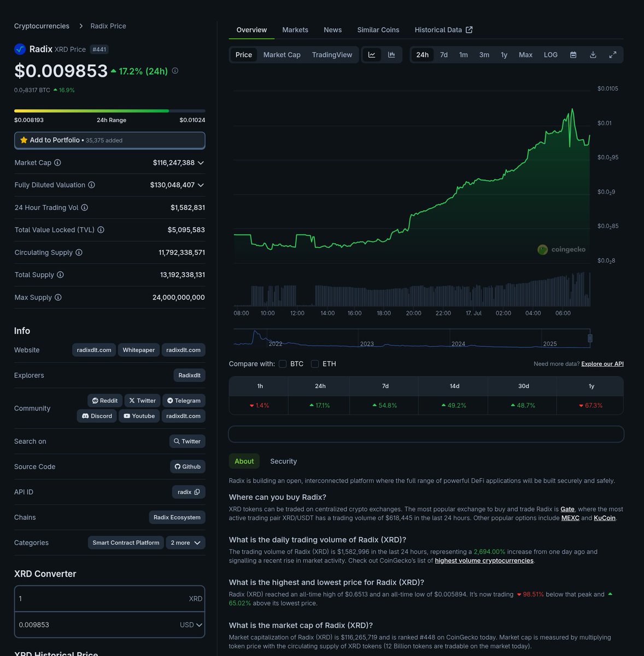This screenshot has width=644, height=656.
Task: Toggle LOG scale on chart
Action: coord(551,55)
